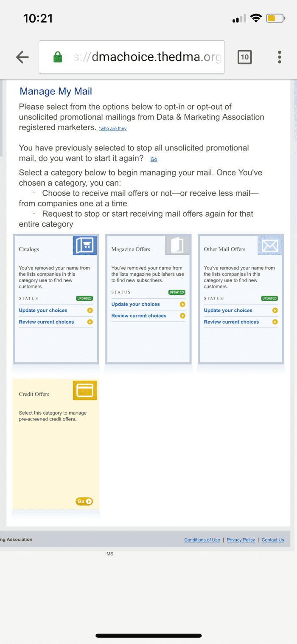Open the Privacy Policy page
The height and width of the screenshot is (644, 297).
(x=241, y=539)
